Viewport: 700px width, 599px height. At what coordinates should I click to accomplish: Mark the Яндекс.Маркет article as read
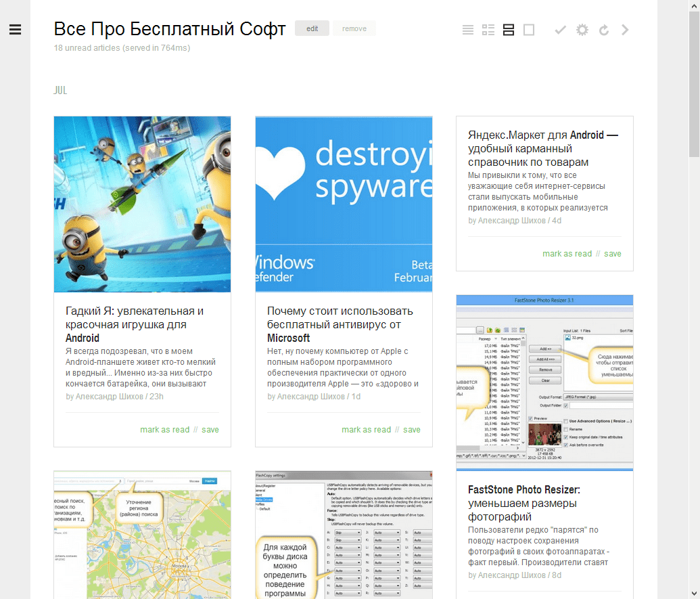click(x=567, y=254)
